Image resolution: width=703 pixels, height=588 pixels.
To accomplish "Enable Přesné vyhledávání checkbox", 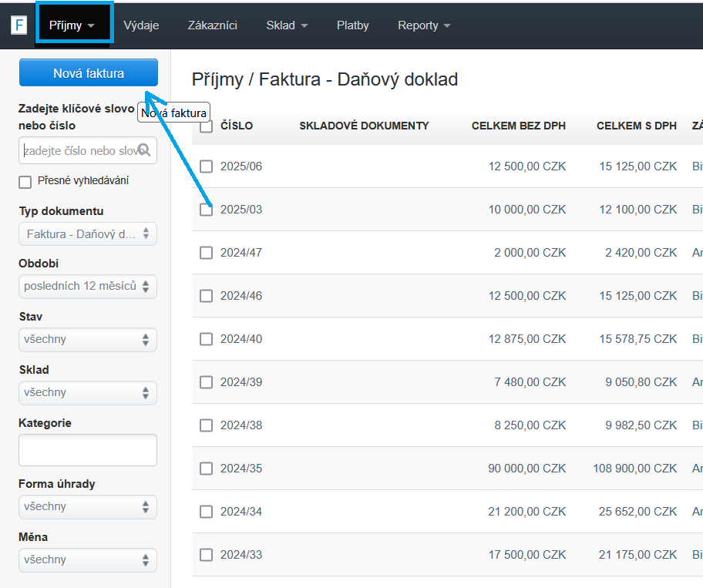I will (25, 182).
